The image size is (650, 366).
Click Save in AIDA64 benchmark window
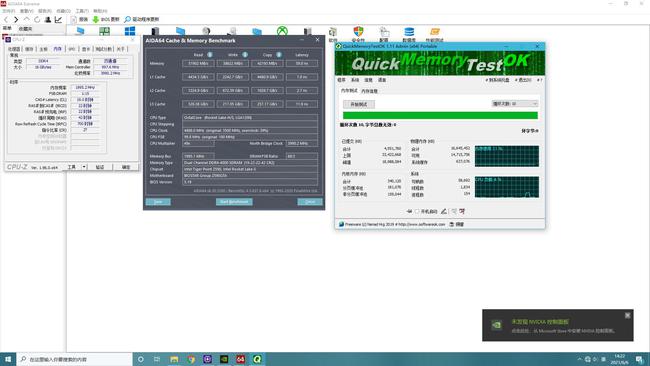[158, 202]
